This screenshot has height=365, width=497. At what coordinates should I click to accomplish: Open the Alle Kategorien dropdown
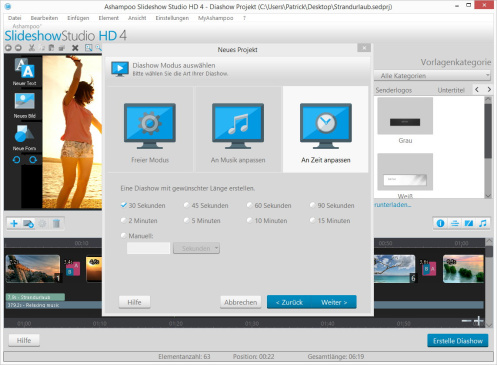pyautogui.click(x=432, y=76)
